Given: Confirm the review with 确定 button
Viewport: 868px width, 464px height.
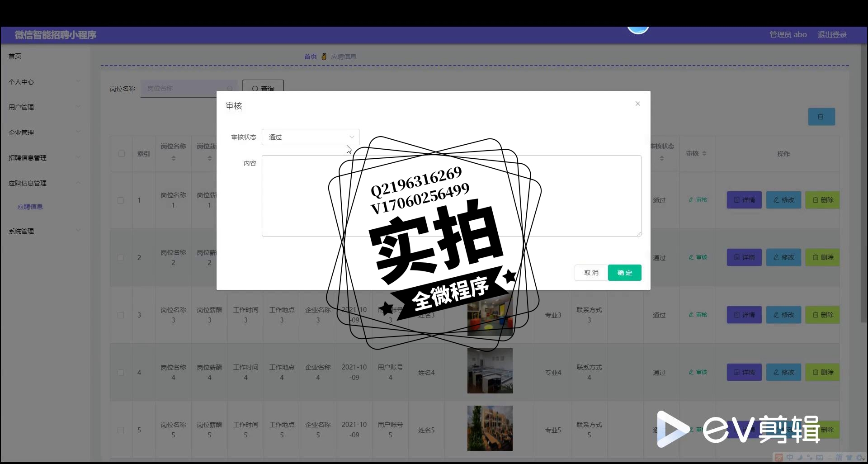Looking at the screenshot, I should coord(624,273).
